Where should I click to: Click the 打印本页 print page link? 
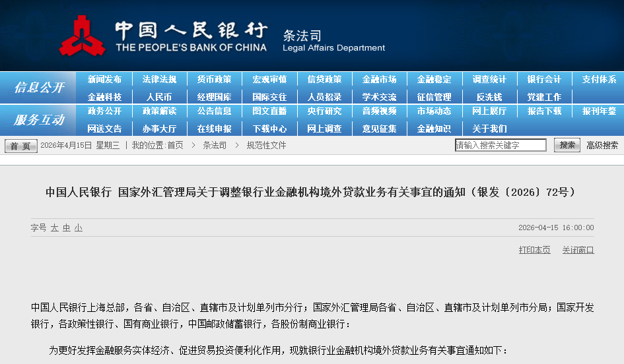[x=534, y=250]
